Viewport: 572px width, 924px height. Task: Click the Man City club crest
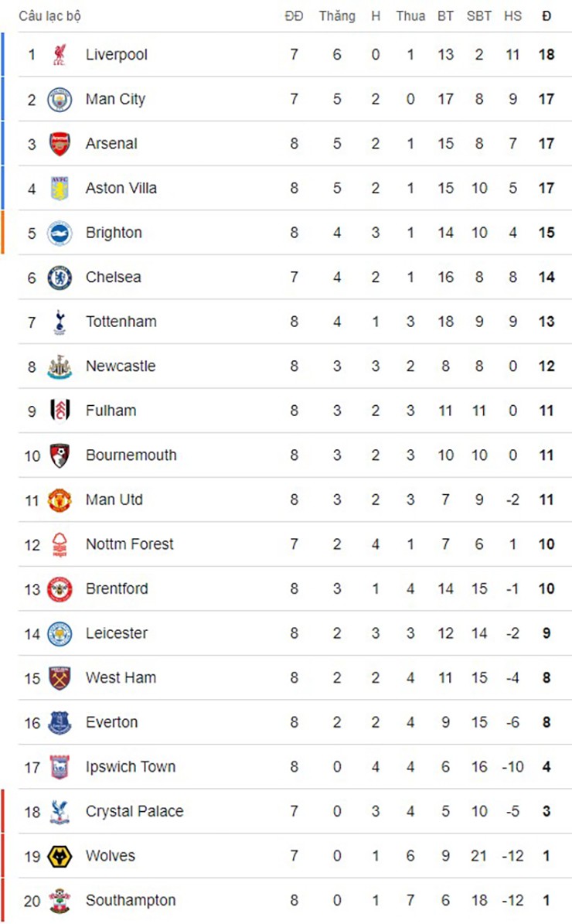pyautogui.click(x=60, y=100)
